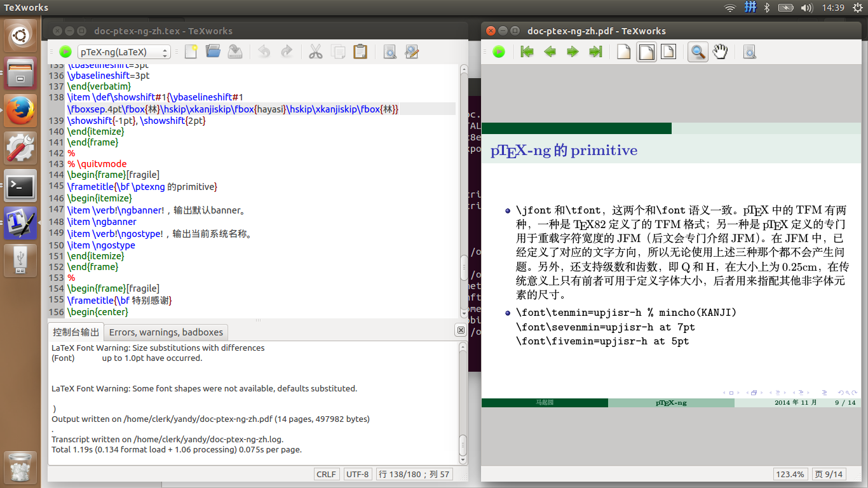868x488 pixels.
Task: Click the UTF-8 encoding indicator
Action: [x=358, y=474]
